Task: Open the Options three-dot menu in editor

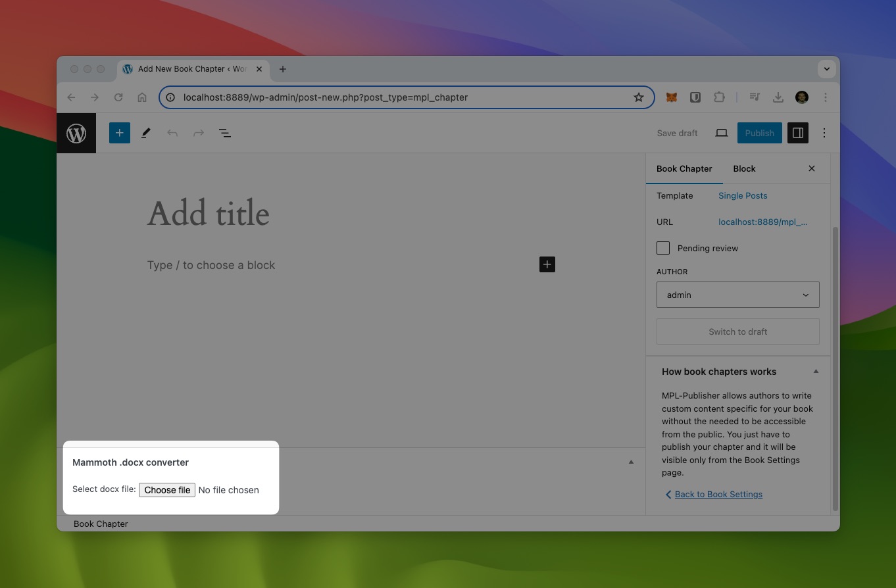Action: click(x=824, y=133)
